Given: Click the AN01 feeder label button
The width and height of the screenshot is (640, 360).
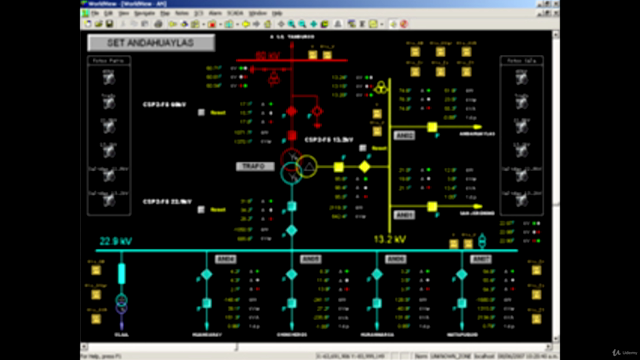Looking at the screenshot, I should [x=404, y=215].
